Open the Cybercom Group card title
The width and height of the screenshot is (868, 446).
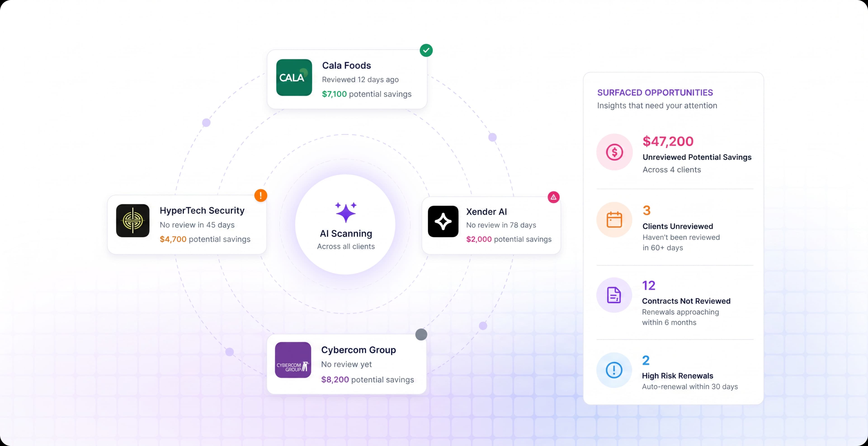click(359, 350)
